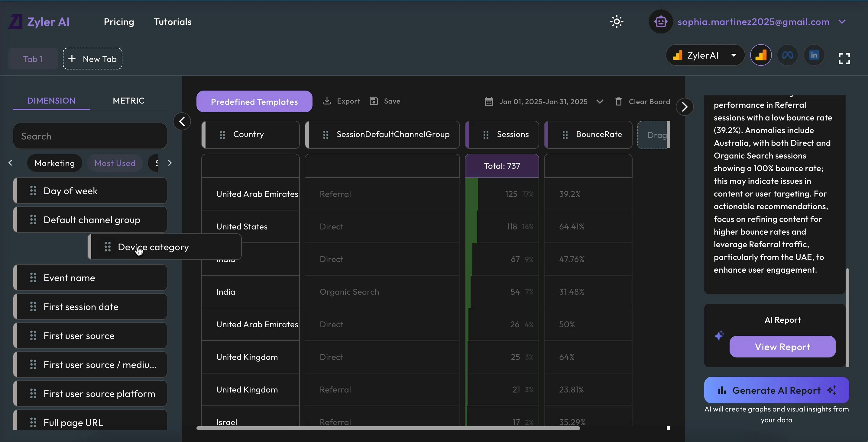This screenshot has height=442, width=868.
Task: Click the LinkedIn icon in top navigation
Action: (815, 55)
